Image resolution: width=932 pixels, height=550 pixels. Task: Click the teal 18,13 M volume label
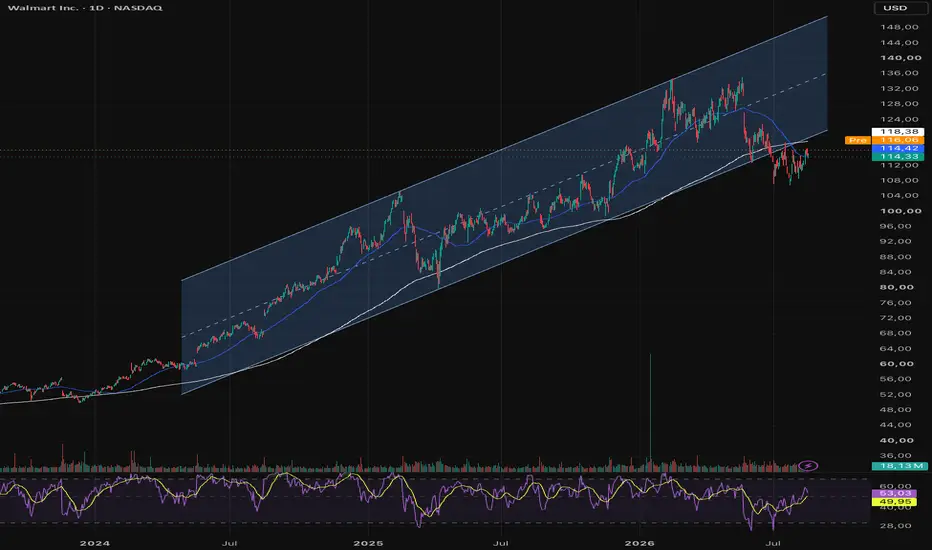[x=898, y=466]
